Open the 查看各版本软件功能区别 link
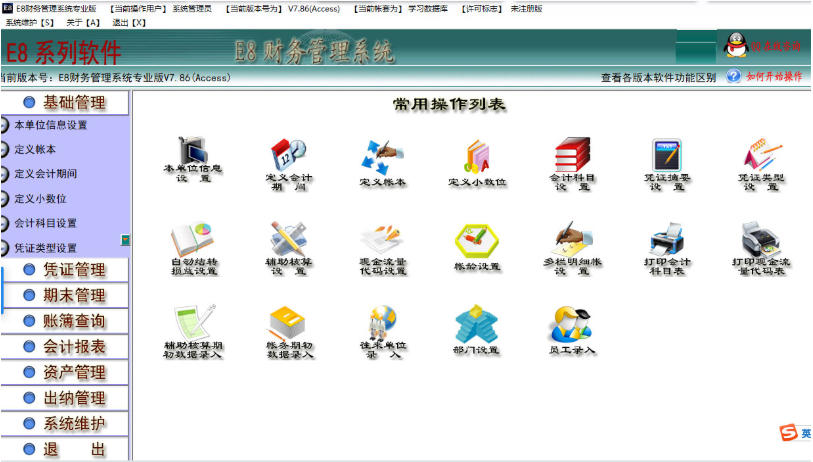The width and height of the screenshot is (813, 462). [658, 78]
